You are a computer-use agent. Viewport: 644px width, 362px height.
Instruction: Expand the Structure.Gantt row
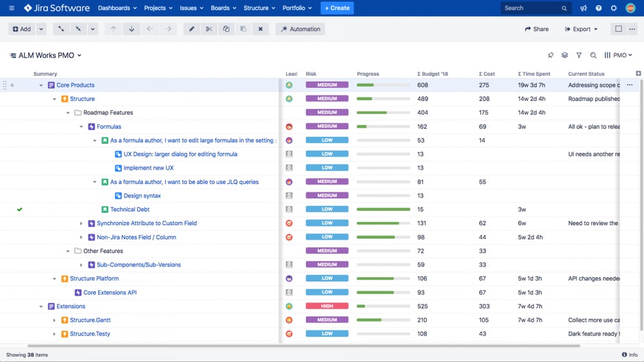pyautogui.click(x=54, y=320)
